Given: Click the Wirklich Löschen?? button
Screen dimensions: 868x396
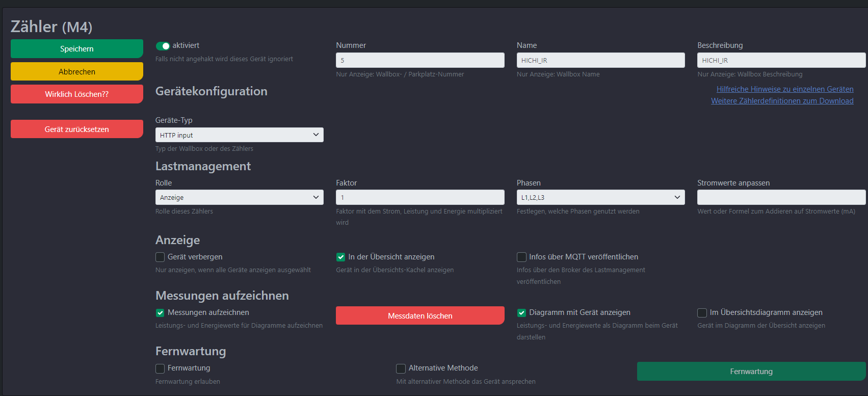Looking at the screenshot, I should [77, 94].
